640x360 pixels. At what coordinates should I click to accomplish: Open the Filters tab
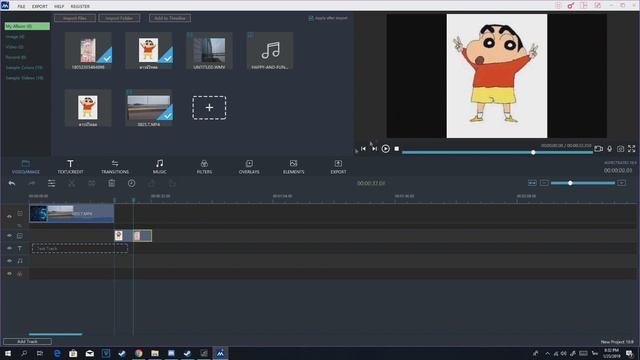coord(204,167)
